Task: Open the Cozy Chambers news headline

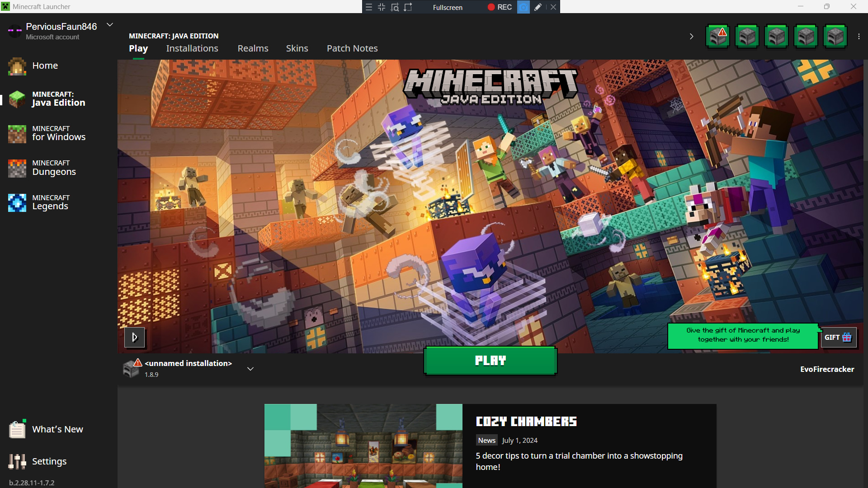Action: click(x=526, y=422)
